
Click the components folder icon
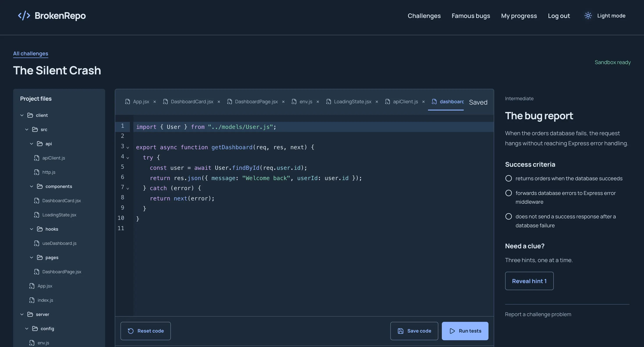click(x=40, y=186)
